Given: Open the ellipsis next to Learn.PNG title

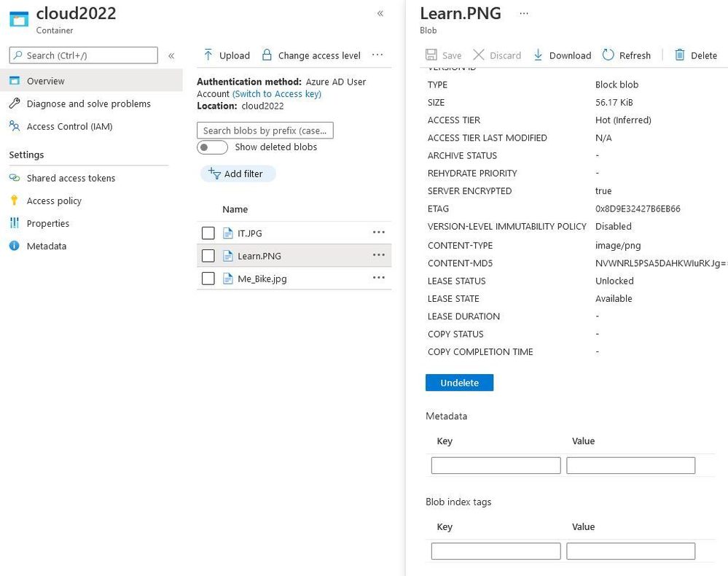Looking at the screenshot, I should click(x=524, y=13).
